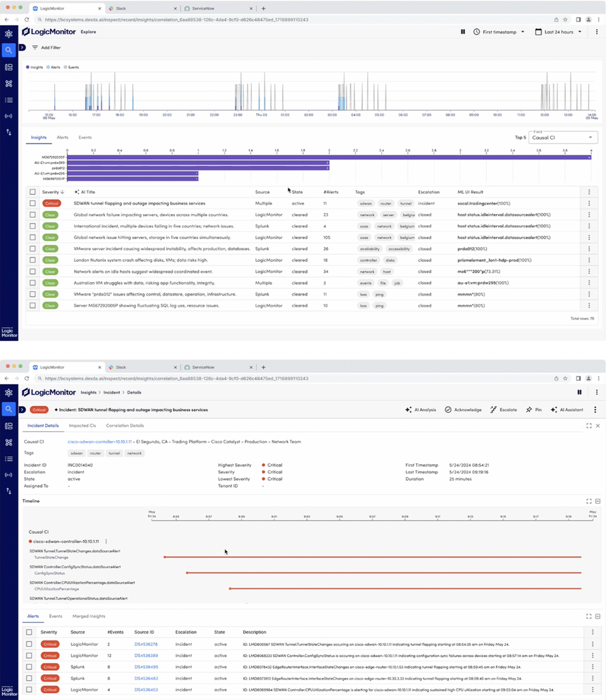
Task: Expand the side panel arrow beside Add Filter
Action: point(22,47)
